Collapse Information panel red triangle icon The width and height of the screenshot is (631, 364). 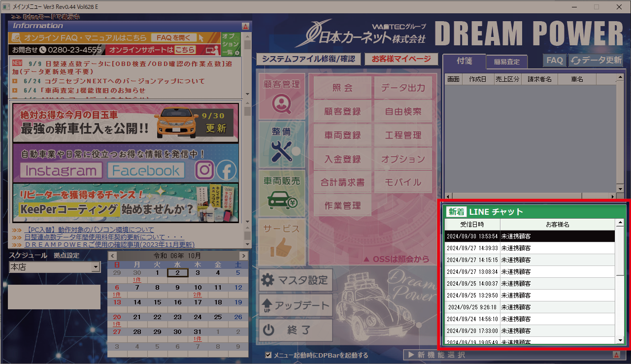(245, 26)
